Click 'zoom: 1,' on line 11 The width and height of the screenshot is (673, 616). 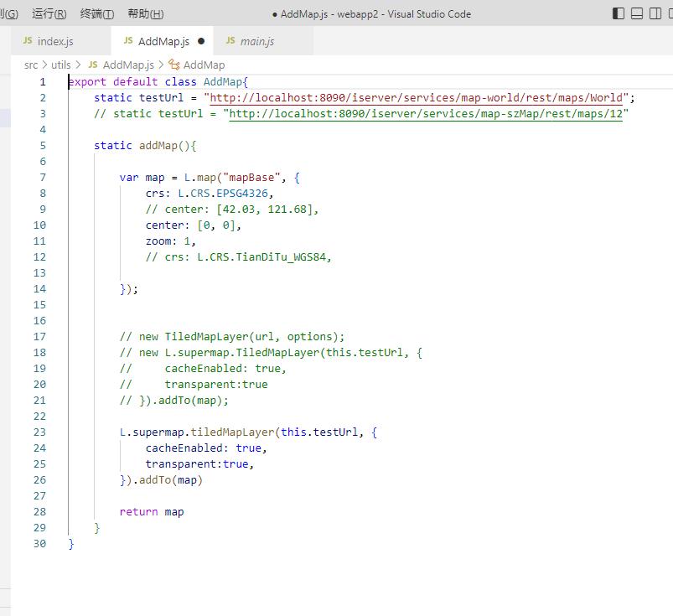170,241
